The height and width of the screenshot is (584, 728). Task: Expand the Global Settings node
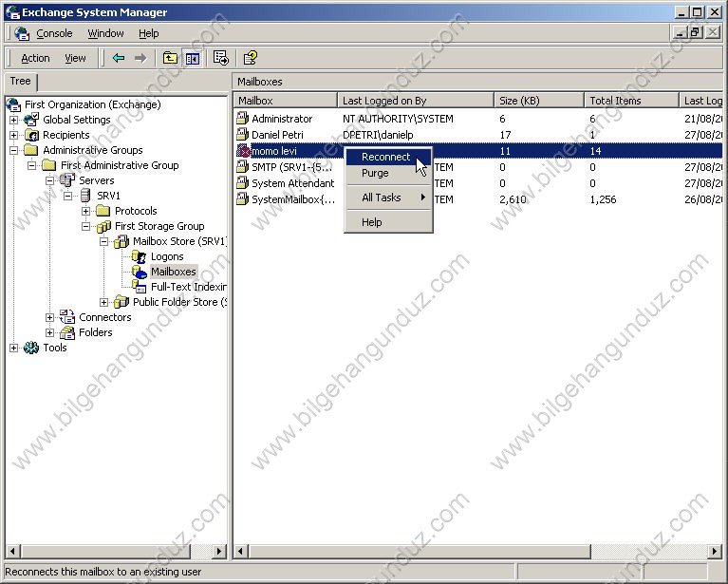click(14, 120)
